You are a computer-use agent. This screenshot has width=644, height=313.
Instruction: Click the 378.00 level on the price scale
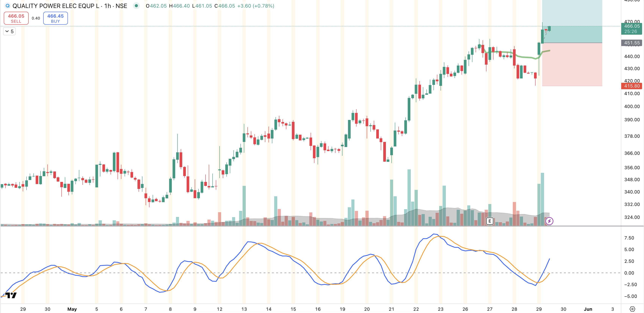click(x=632, y=136)
